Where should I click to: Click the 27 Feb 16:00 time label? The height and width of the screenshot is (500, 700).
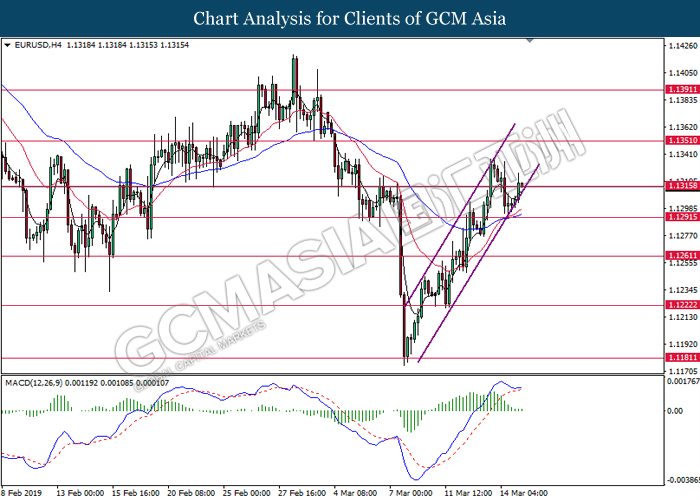click(302, 493)
